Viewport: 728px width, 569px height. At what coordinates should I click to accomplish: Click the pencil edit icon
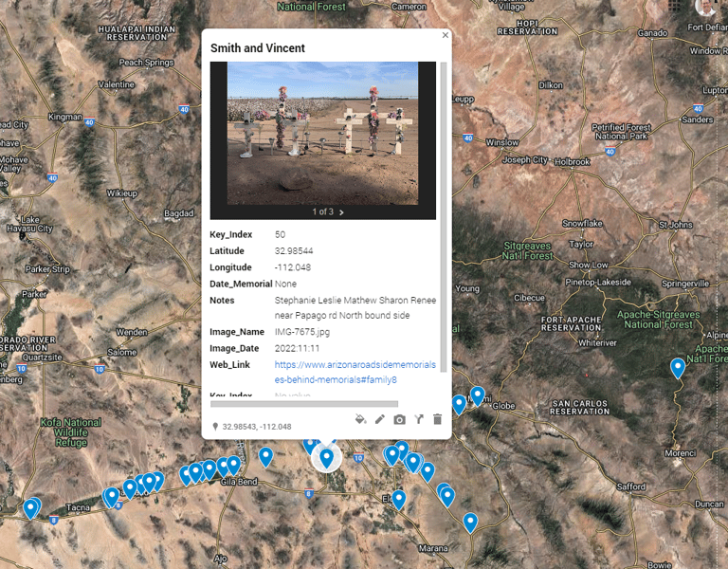click(380, 419)
